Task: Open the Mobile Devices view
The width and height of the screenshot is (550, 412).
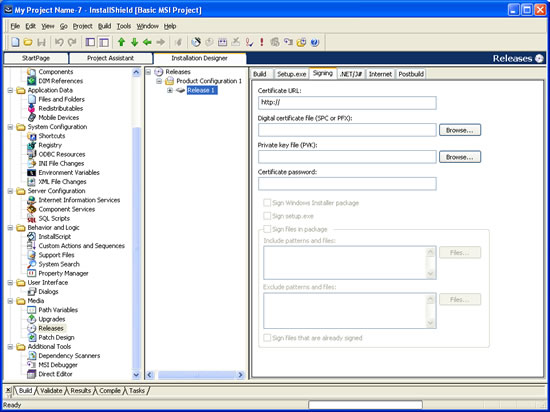Action: point(59,117)
